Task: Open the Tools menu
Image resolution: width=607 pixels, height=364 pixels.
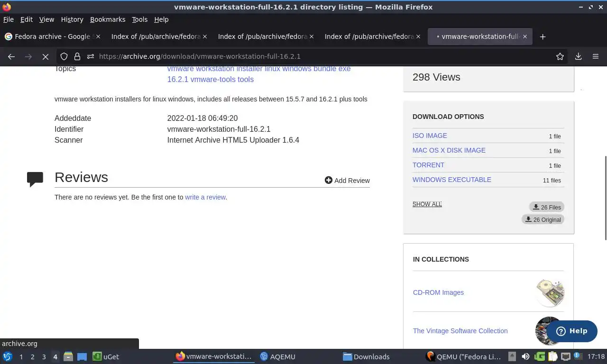Action: tap(140, 19)
